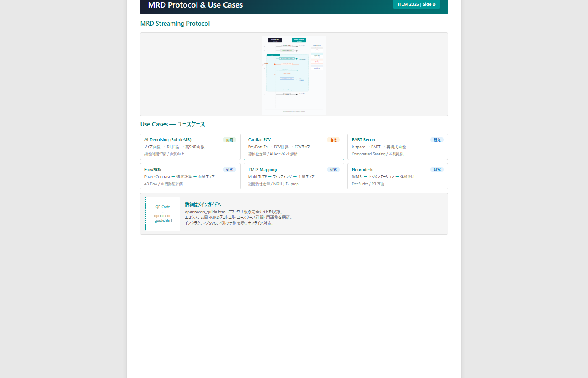Click the QR Code placeholder box
This screenshot has width=588, height=378.
pos(163,214)
